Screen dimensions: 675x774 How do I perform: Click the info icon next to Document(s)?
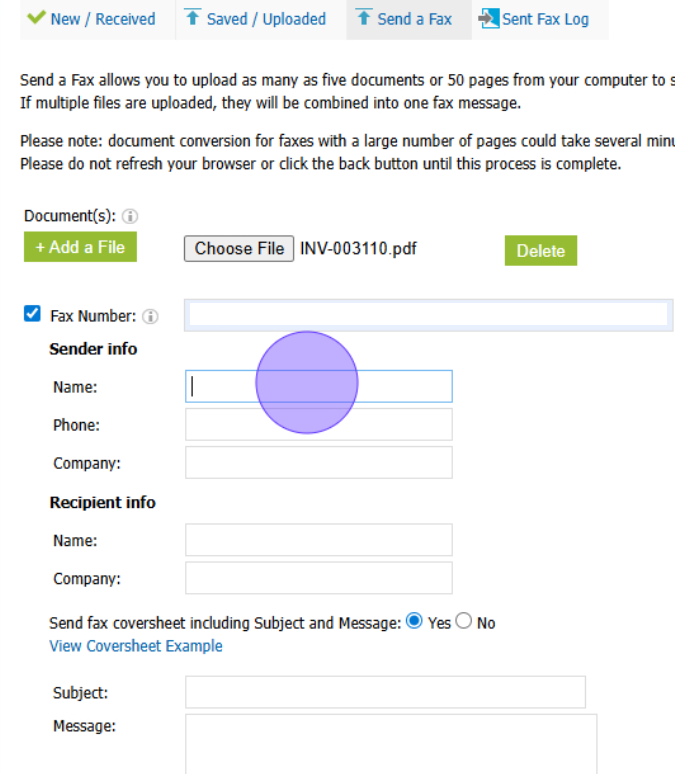point(131,216)
